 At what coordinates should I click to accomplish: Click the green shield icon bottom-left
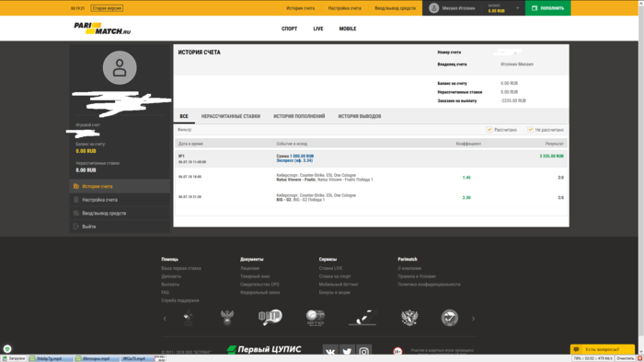pos(7,349)
